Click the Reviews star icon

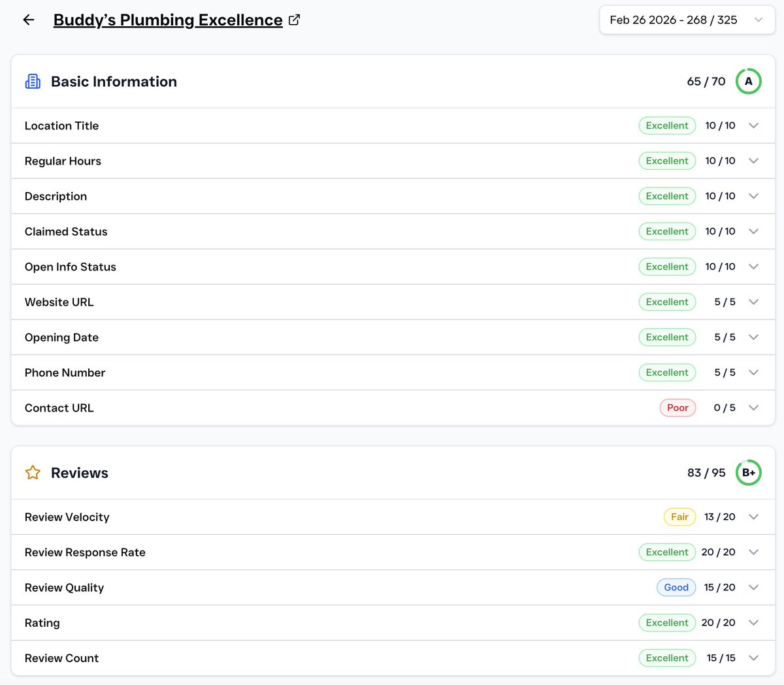pyautogui.click(x=33, y=473)
